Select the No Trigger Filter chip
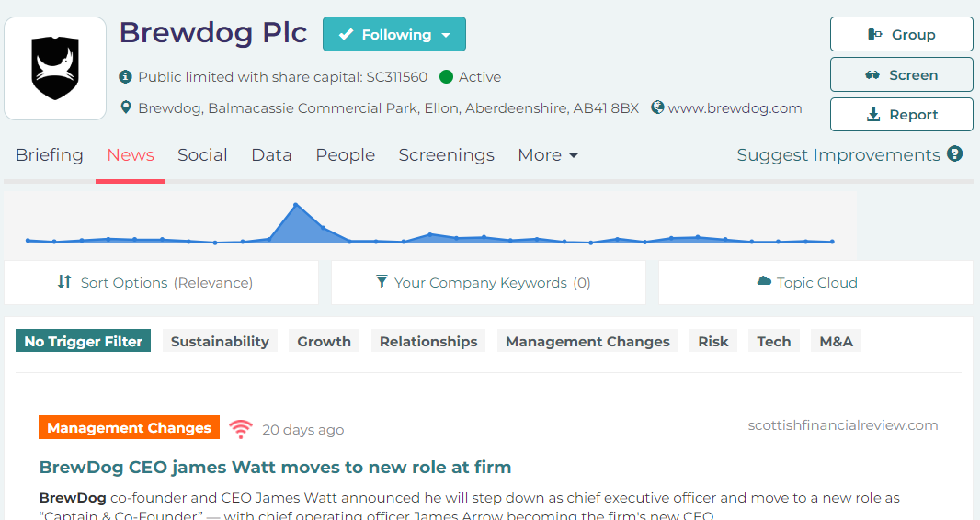This screenshot has width=980, height=520. (83, 341)
